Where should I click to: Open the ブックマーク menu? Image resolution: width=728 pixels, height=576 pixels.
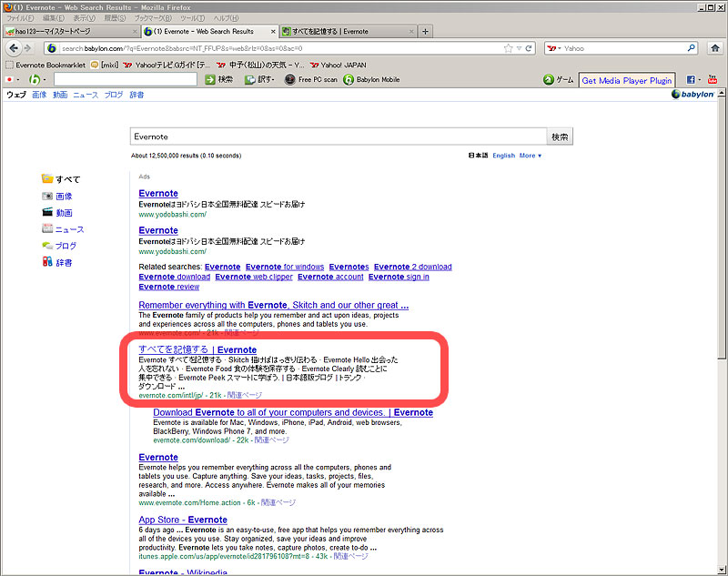153,18
